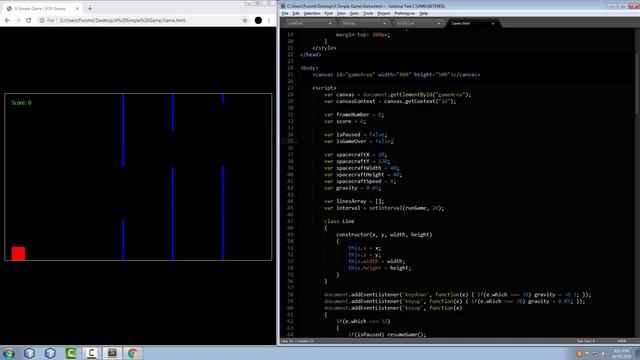Bookmark the page with the star icon
The height and width of the screenshot is (360, 640).
[x=245, y=20]
